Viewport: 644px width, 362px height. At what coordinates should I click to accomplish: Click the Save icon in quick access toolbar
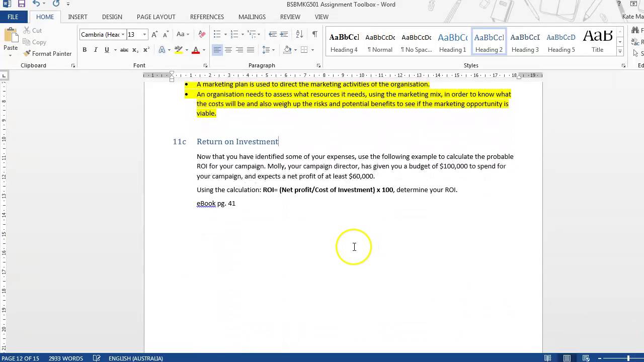click(x=22, y=4)
